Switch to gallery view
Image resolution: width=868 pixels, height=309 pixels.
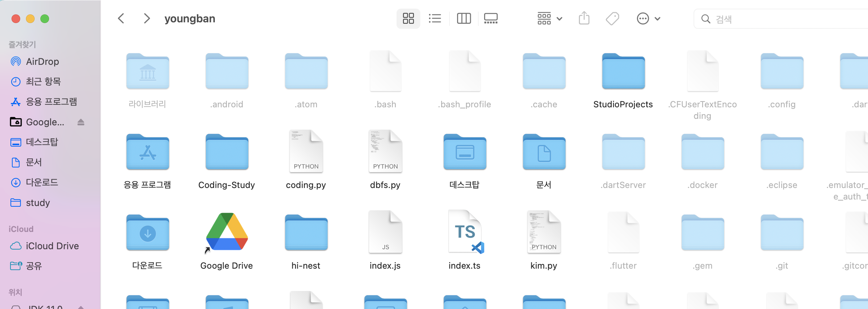click(491, 18)
